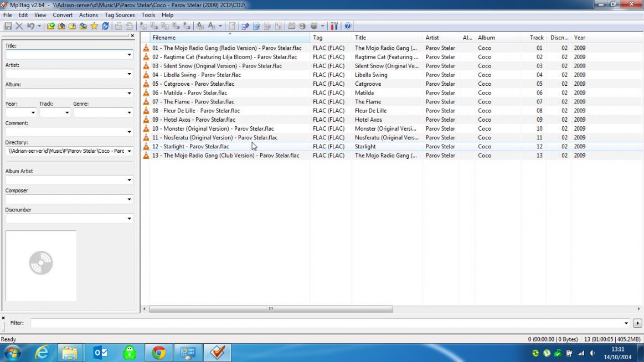
Task: Open Google Chrome from the taskbar
Action: (159, 353)
